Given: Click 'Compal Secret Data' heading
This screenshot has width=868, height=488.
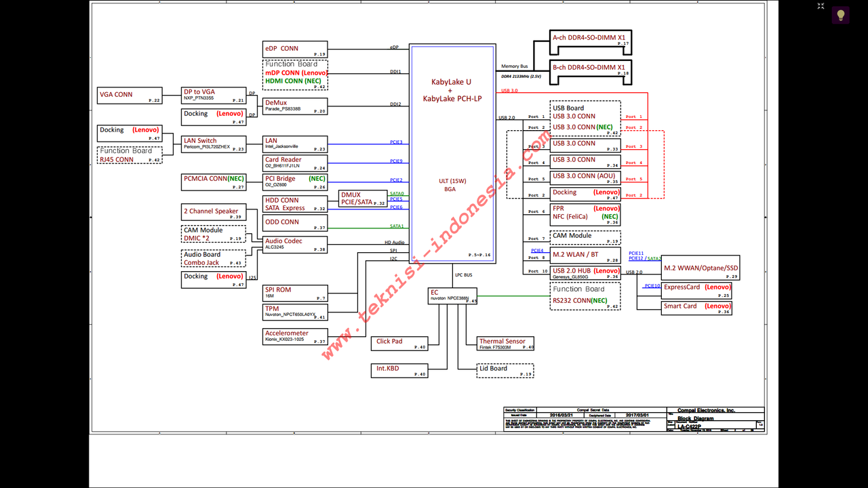Looking at the screenshot, I should pos(592,410).
